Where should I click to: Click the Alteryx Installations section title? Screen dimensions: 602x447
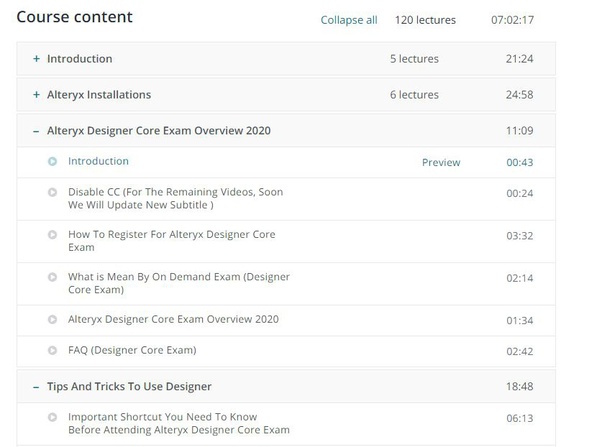[99, 95]
